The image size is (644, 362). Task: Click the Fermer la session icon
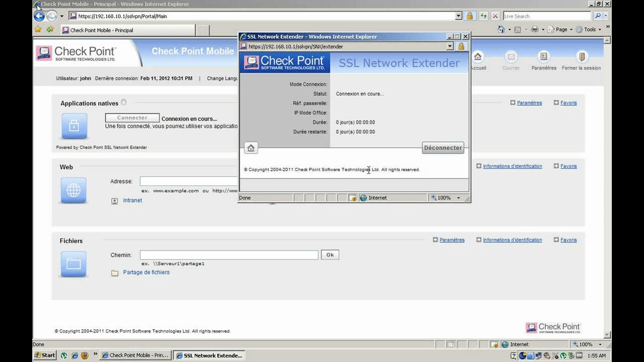tap(581, 57)
